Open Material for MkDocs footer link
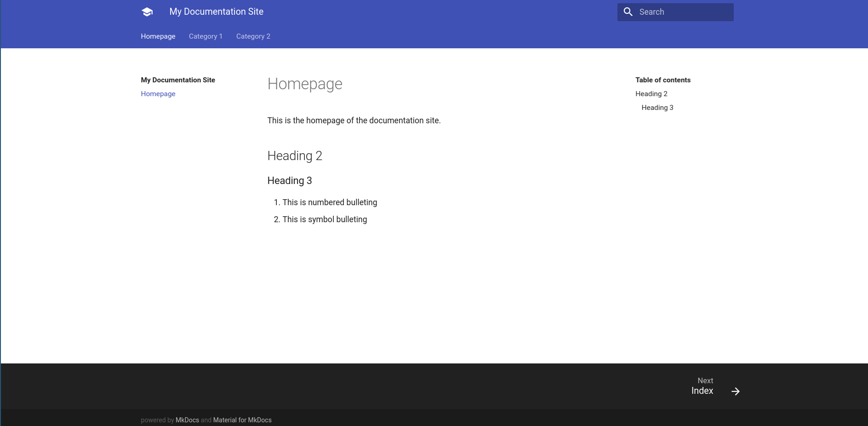 coord(242,420)
